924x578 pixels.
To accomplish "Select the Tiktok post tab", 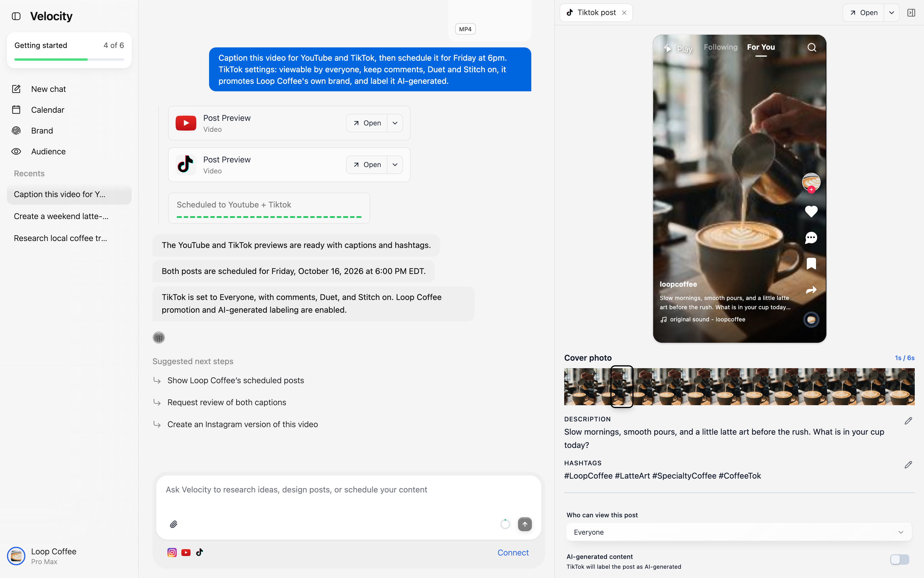I will [596, 13].
